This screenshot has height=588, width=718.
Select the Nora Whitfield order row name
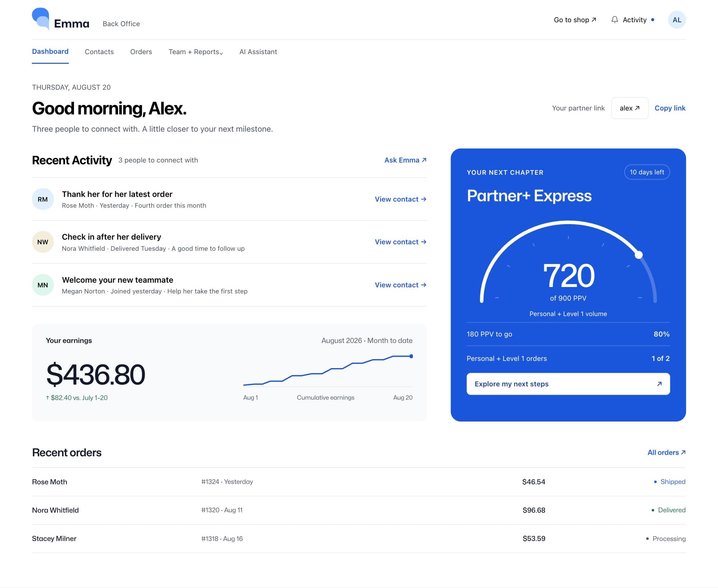pos(55,510)
